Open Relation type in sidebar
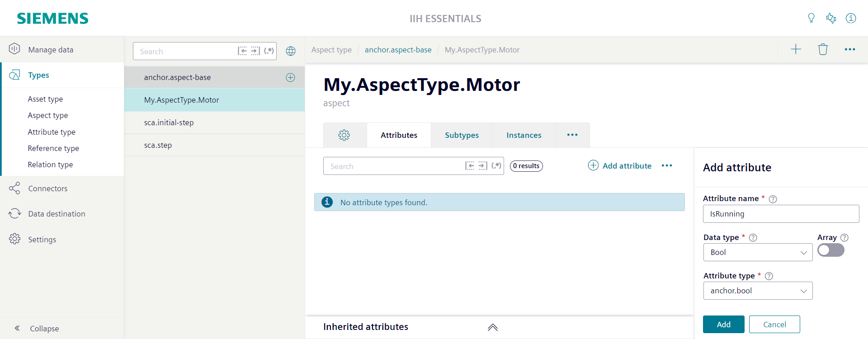 coord(50,165)
